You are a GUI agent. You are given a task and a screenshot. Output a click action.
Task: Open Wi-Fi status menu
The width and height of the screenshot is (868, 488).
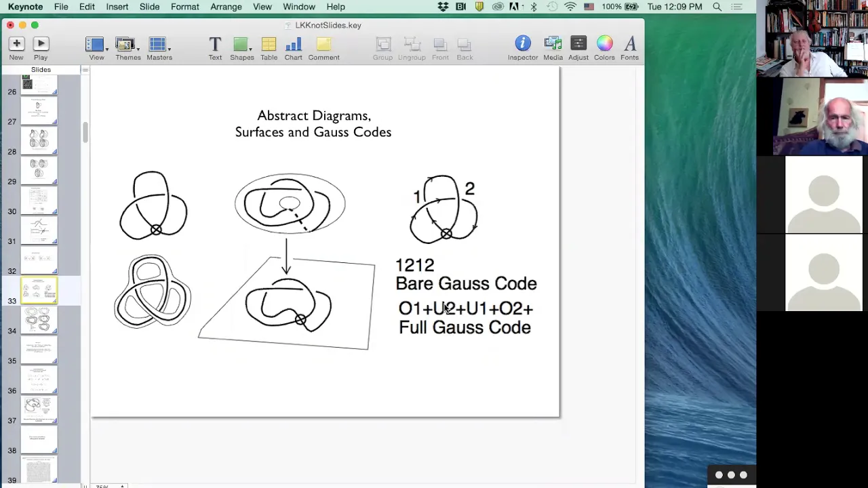tap(570, 7)
